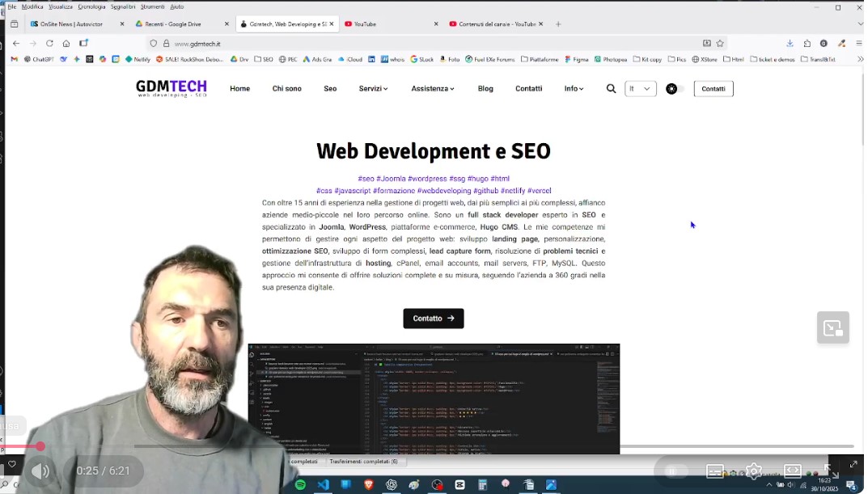Image resolution: width=868 pixels, height=494 pixels.
Task: Toggle dark mode on the GDMTECH site
Action: (x=674, y=89)
